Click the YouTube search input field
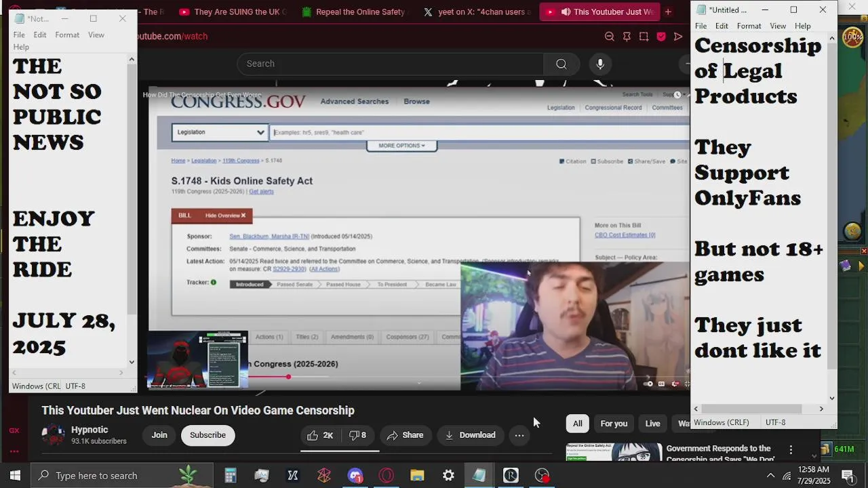This screenshot has height=488, width=868. point(390,64)
